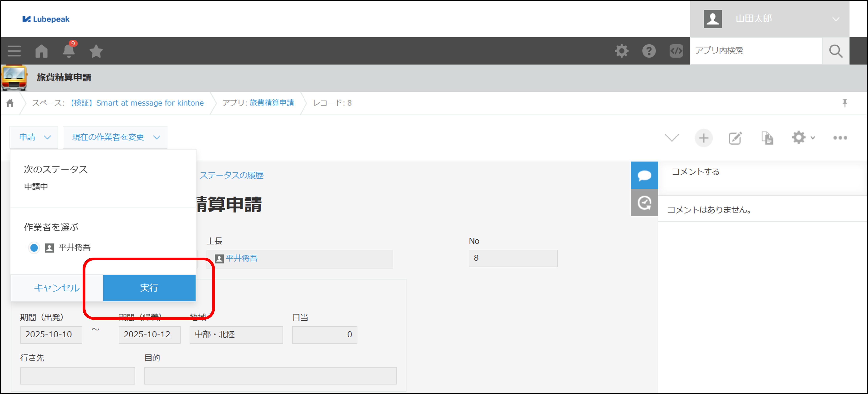Open the 現在の作業者を変更 dropdown
Viewport: 868px width, 394px height.
pos(115,137)
